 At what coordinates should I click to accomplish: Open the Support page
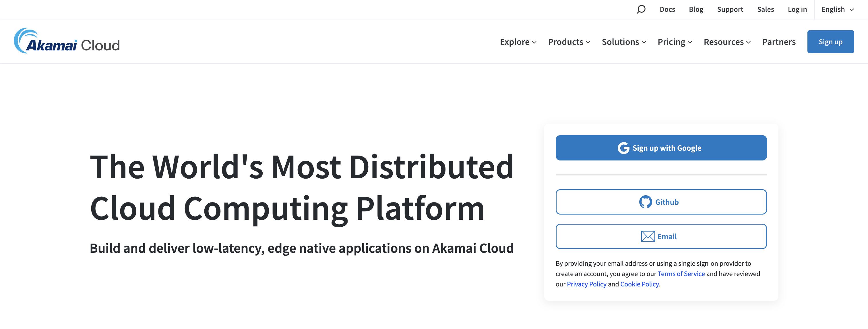point(730,9)
